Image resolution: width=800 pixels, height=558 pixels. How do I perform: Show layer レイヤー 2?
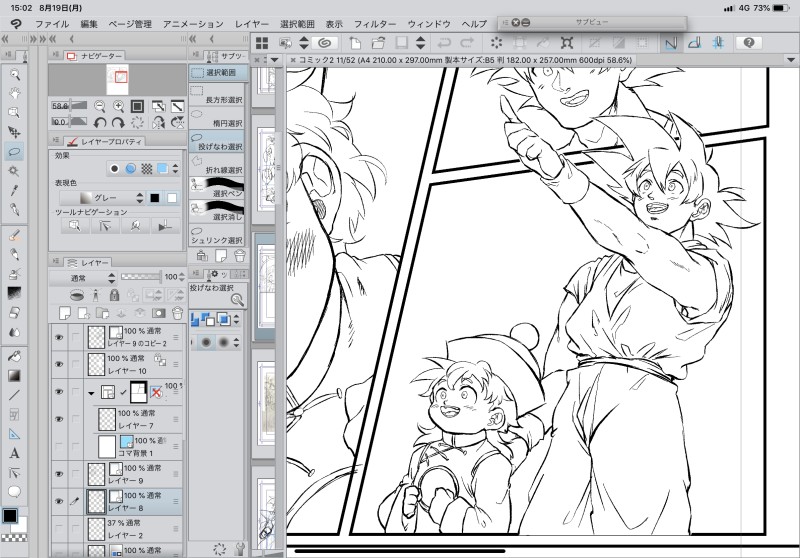pyautogui.click(x=59, y=529)
